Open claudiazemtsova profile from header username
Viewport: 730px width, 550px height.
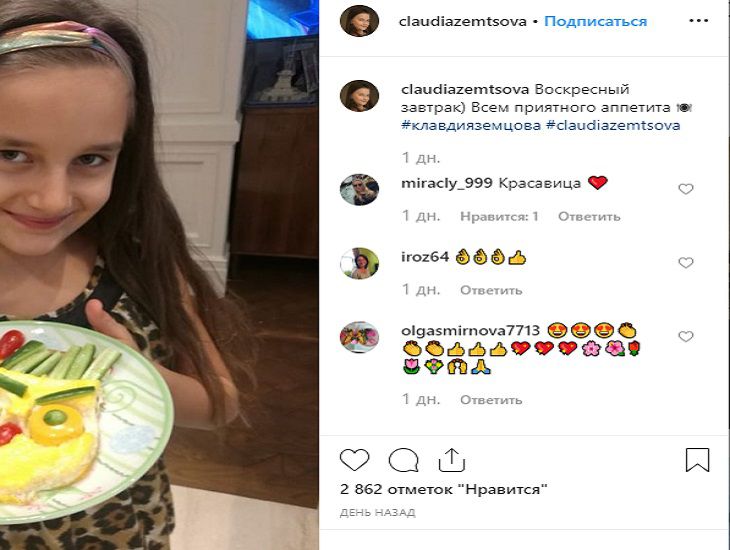463,21
